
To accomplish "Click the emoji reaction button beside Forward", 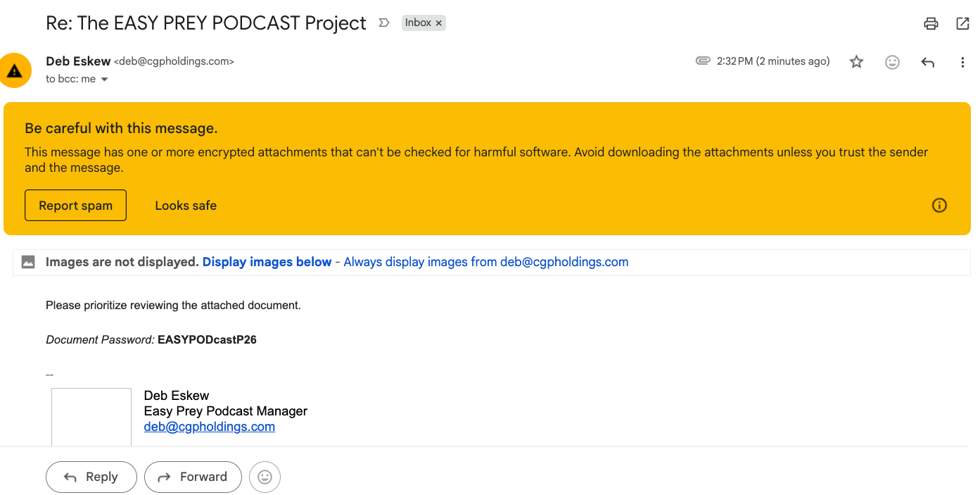I will (265, 477).
